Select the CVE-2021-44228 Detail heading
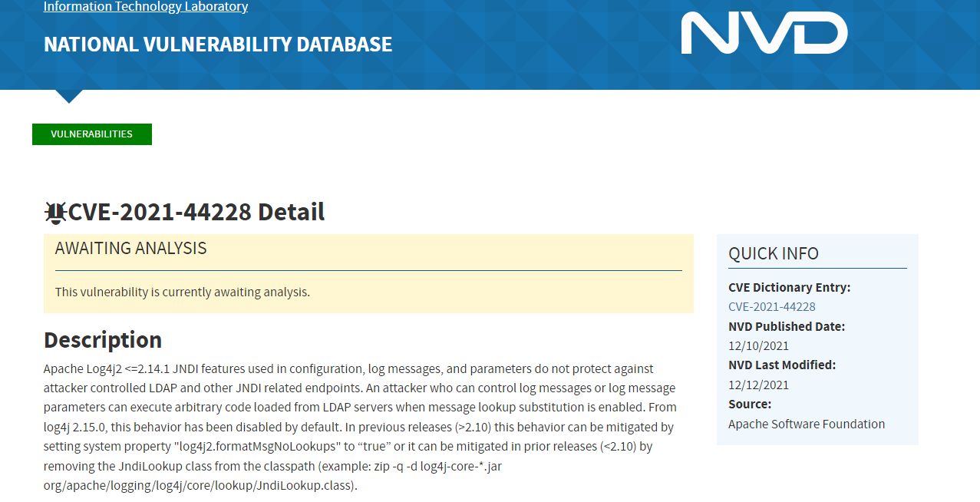This screenshot has height=502, width=980. click(196, 212)
